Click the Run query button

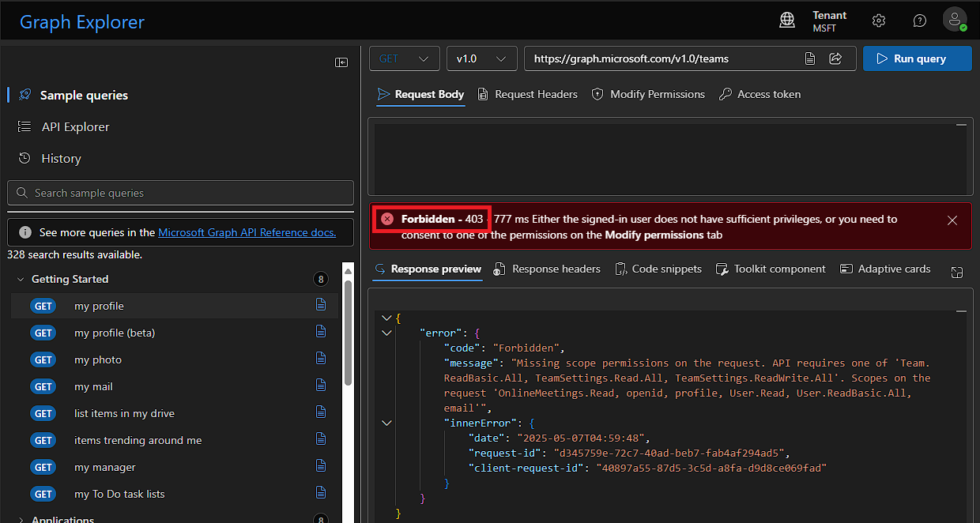tap(917, 58)
